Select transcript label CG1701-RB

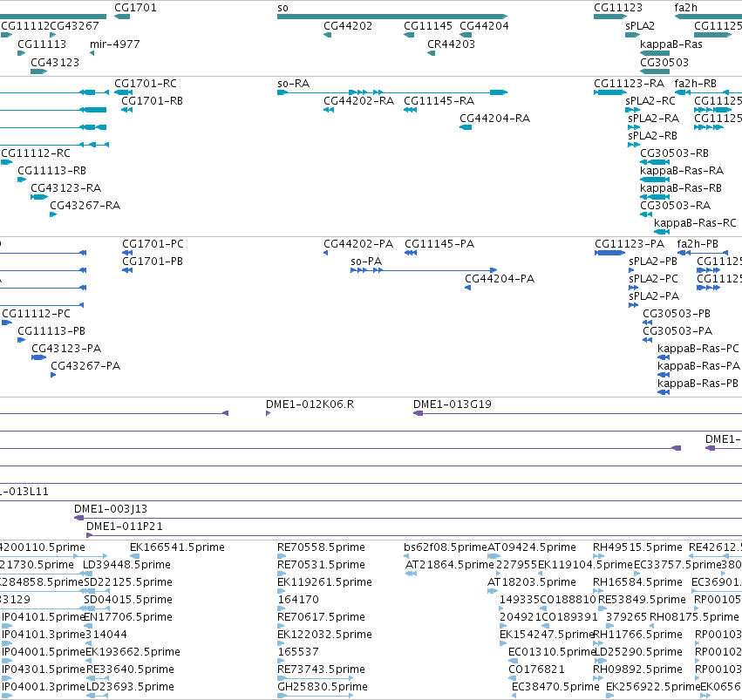tap(152, 101)
